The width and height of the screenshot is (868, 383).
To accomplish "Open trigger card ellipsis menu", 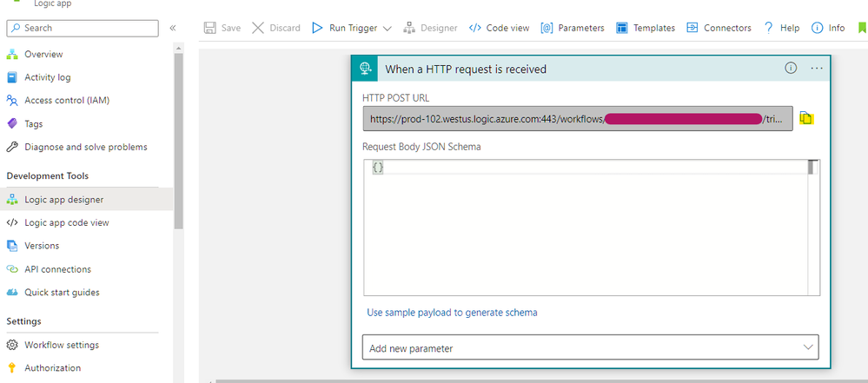I will pos(817,68).
